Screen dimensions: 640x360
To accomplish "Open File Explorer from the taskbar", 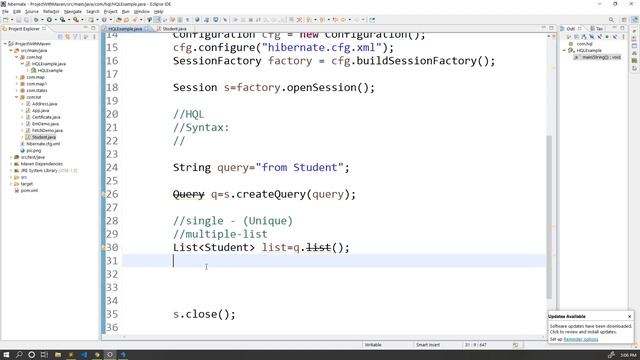I will [58, 355].
